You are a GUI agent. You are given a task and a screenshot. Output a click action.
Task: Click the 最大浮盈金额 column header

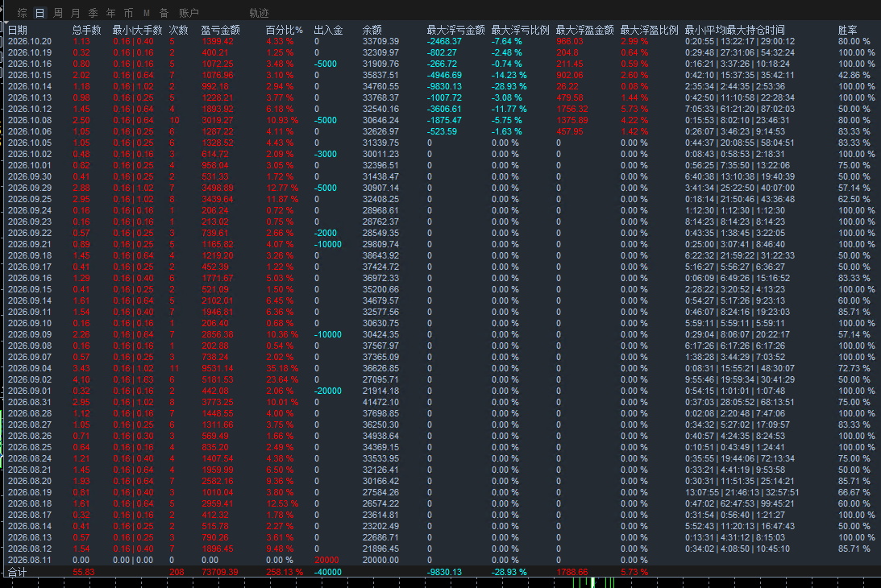585,31
